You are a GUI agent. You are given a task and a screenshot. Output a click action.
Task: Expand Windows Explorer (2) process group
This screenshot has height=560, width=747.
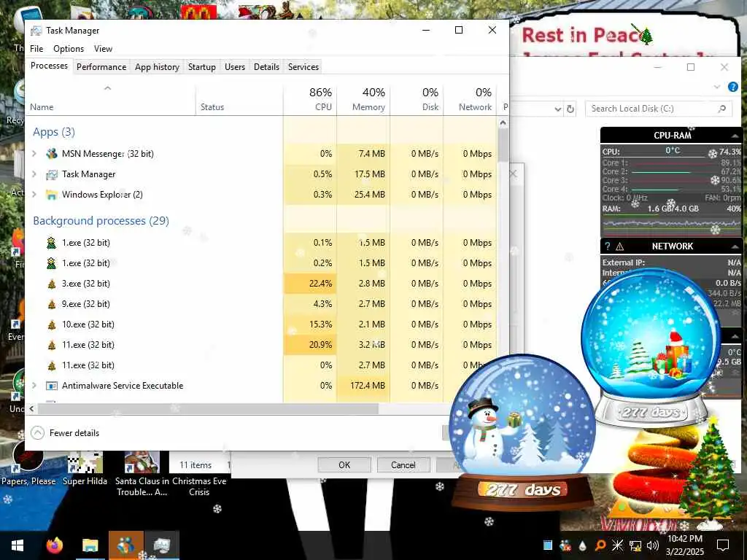pos(34,195)
